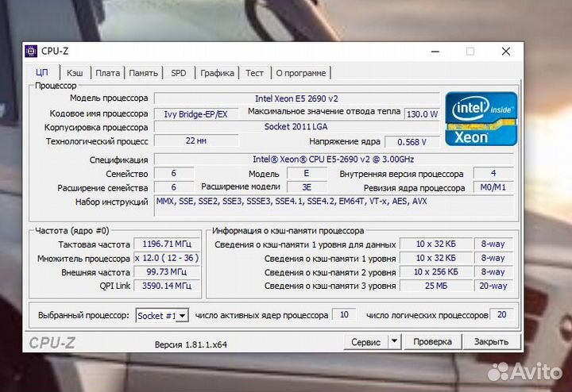The image size is (572, 392).
Task: Select the Память tab
Action: coord(143,73)
